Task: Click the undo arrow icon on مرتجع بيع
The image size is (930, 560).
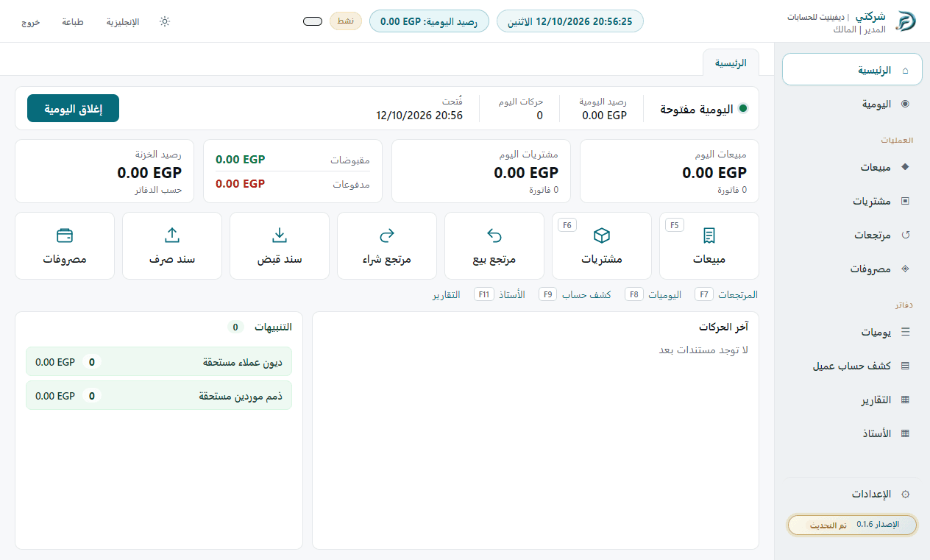Action: tap(494, 235)
